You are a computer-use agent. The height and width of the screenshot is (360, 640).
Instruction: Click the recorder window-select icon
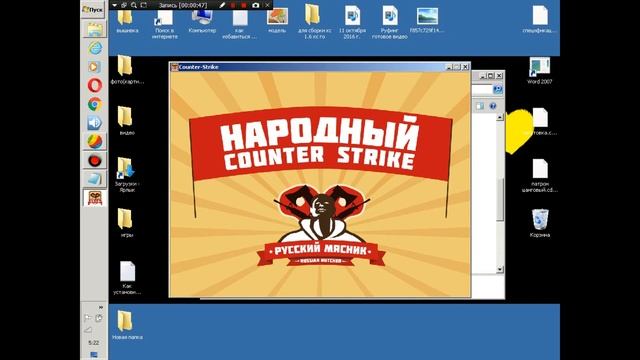(124, 5)
